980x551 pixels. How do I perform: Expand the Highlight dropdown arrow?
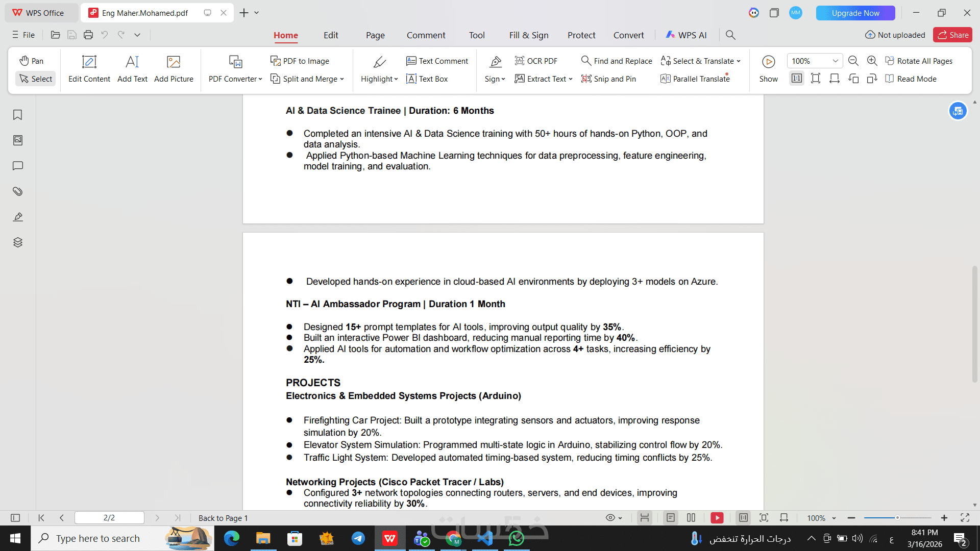[x=396, y=79]
